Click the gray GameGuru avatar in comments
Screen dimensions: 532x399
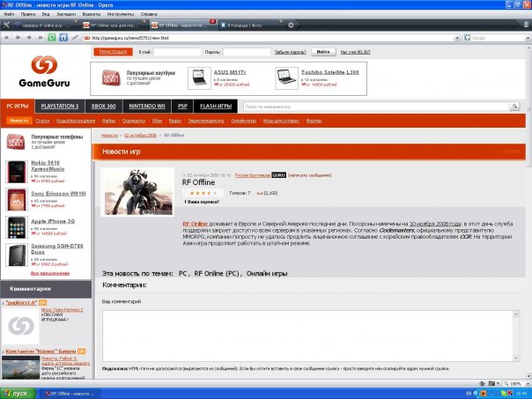click(21, 326)
